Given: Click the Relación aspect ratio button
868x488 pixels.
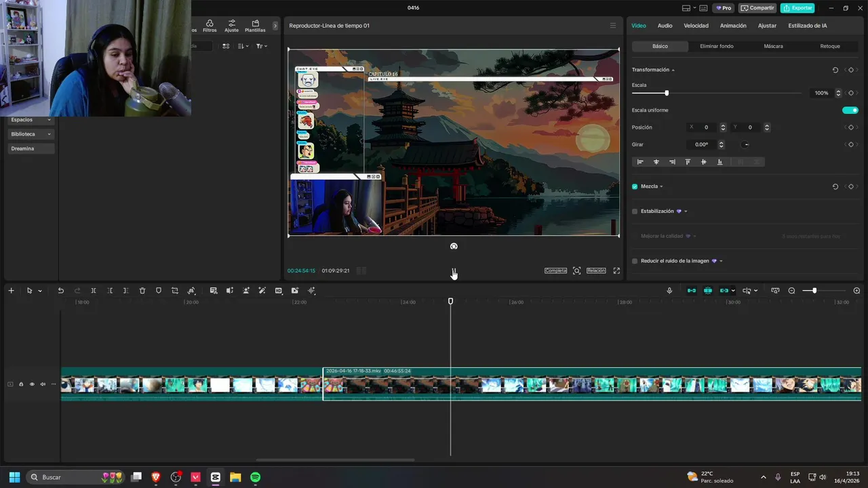Looking at the screenshot, I should click(x=596, y=270).
